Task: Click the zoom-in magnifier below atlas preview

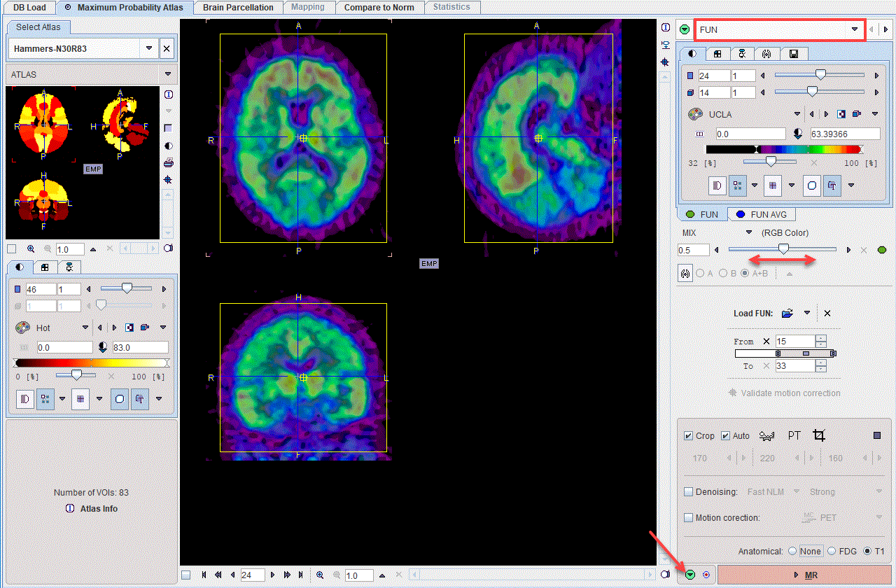Action: pyautogui.click(x=31, y=249)
